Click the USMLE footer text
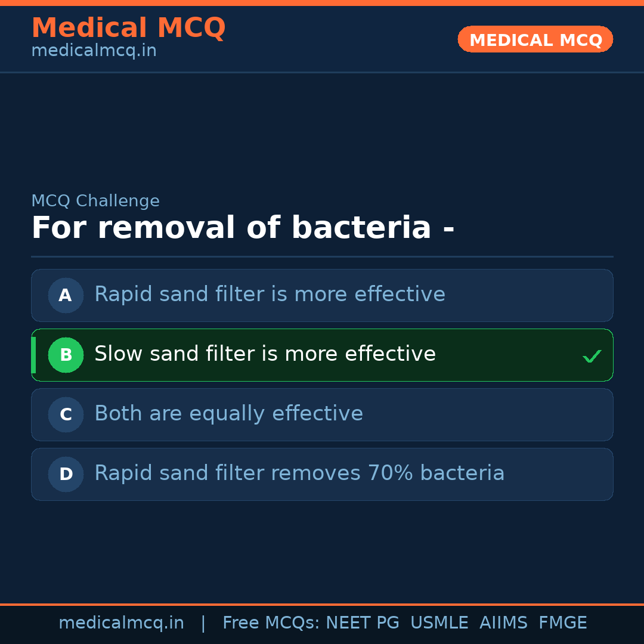 click(x=439, y=623)
